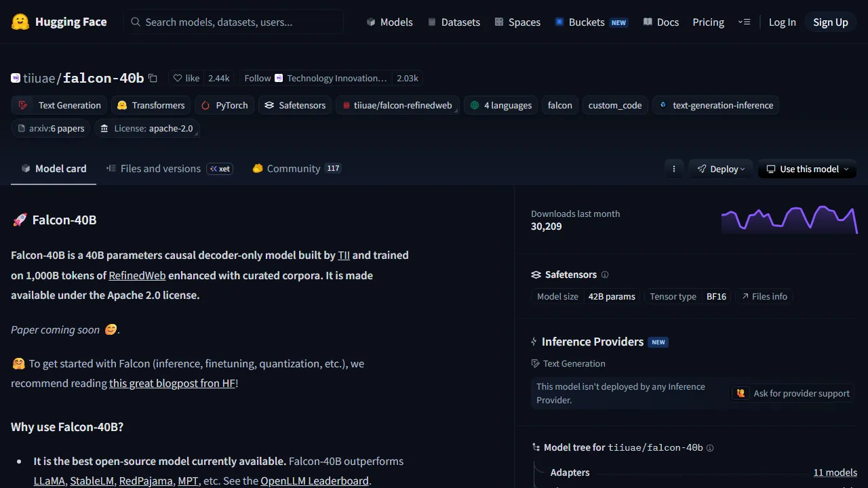Image resolution: width=868 pixels, height=488 pixels.
Task: Click the Safetensors tag icon
Action: pyautogui.click(x=269, y=105)
